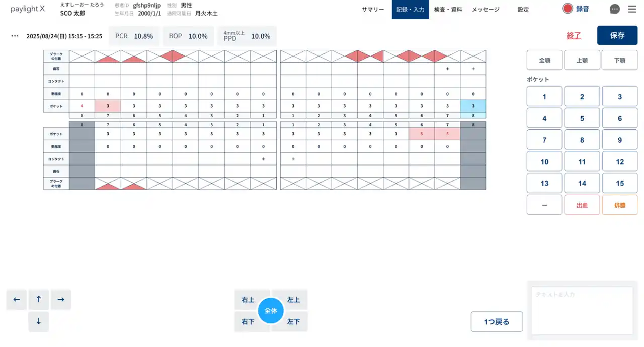
Task: Click the left arrow navigation button
Action: point(17,300)
